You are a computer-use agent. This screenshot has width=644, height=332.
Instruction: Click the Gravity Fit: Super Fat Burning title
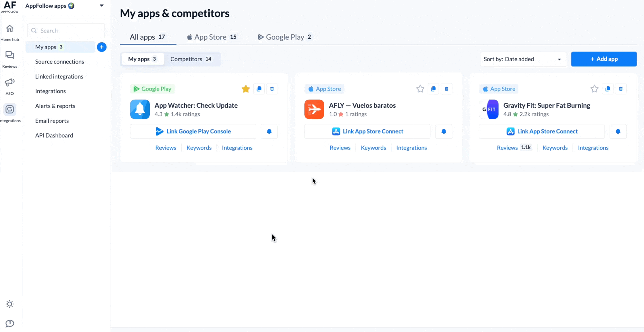[547, 105]
